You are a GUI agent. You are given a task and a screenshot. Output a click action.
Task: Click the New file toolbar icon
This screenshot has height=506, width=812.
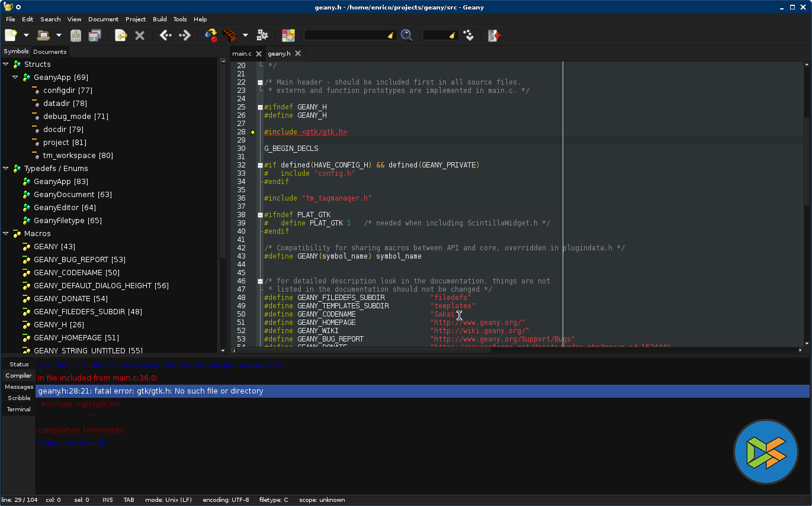[11, 36]
